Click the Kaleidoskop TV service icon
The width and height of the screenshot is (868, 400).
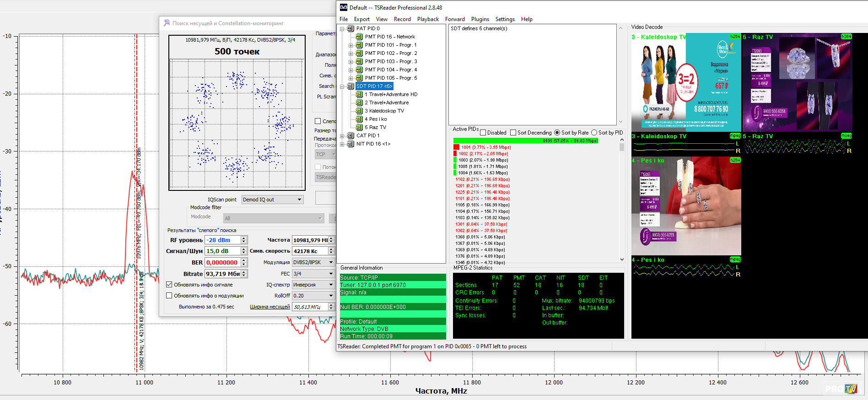coord(359,111)
